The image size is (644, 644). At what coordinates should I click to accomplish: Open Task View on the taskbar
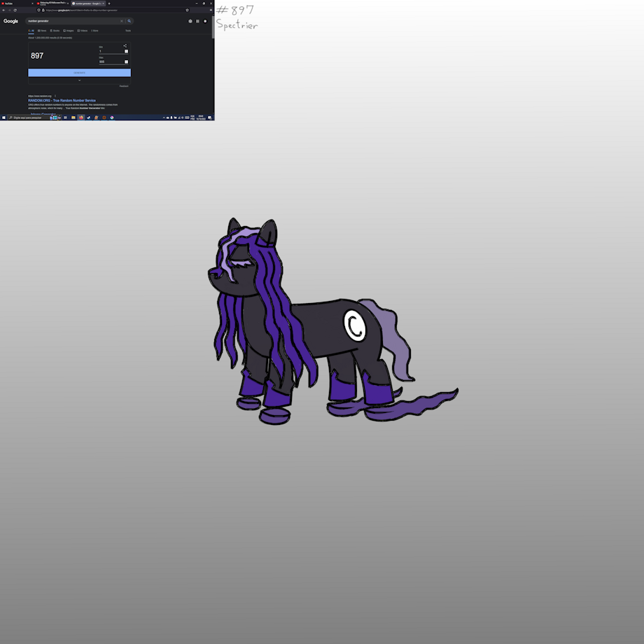click(x=65, y=118)
